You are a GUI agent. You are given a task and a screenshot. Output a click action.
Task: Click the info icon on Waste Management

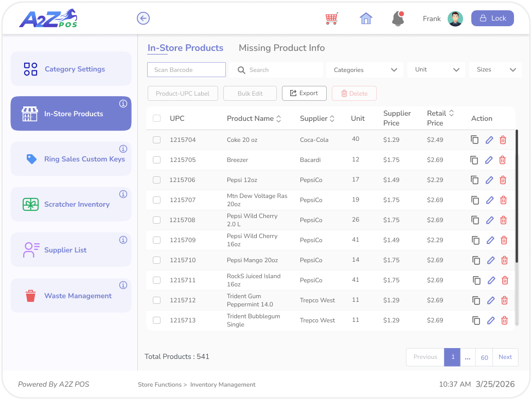click(x=123, y=285)
